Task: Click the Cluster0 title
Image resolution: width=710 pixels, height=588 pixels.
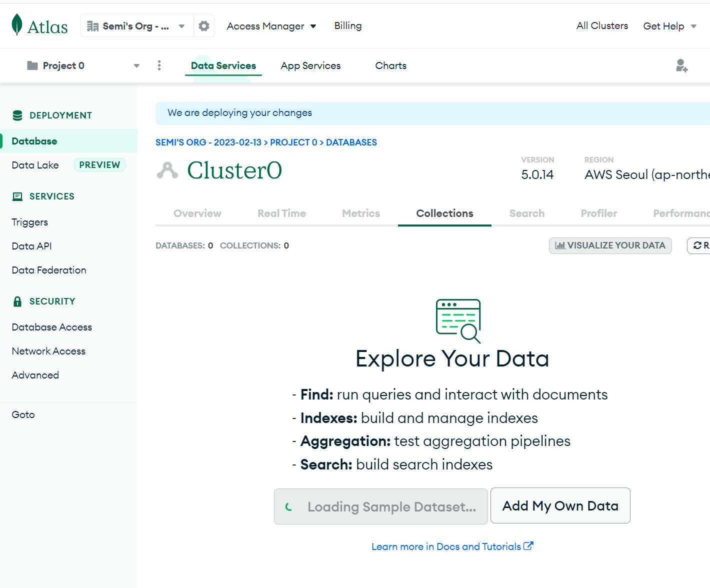Action: point(234,170)
